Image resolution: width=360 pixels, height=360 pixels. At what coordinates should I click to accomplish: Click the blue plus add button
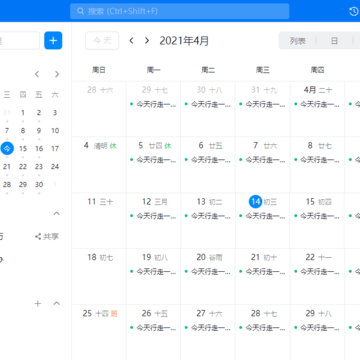point(53,41)
